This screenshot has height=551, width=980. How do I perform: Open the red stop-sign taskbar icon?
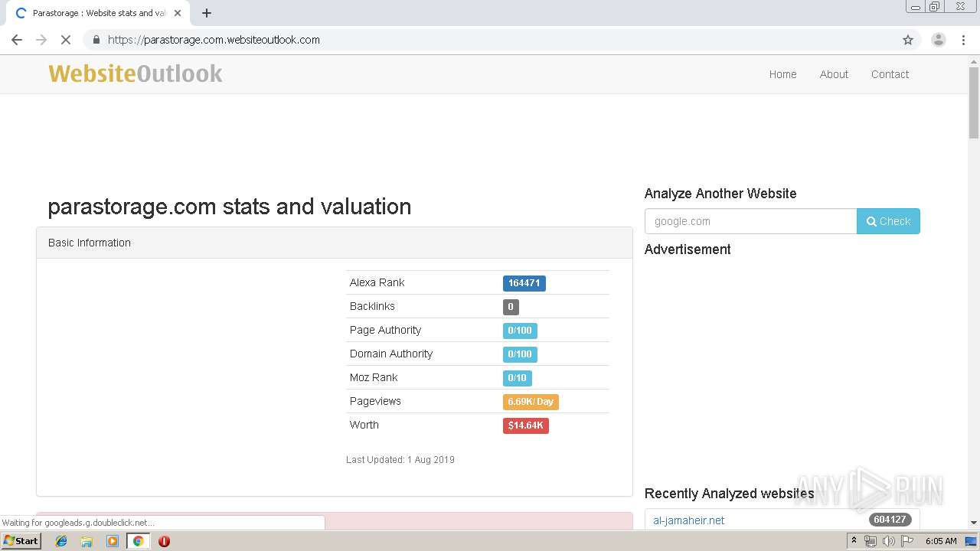164,541
